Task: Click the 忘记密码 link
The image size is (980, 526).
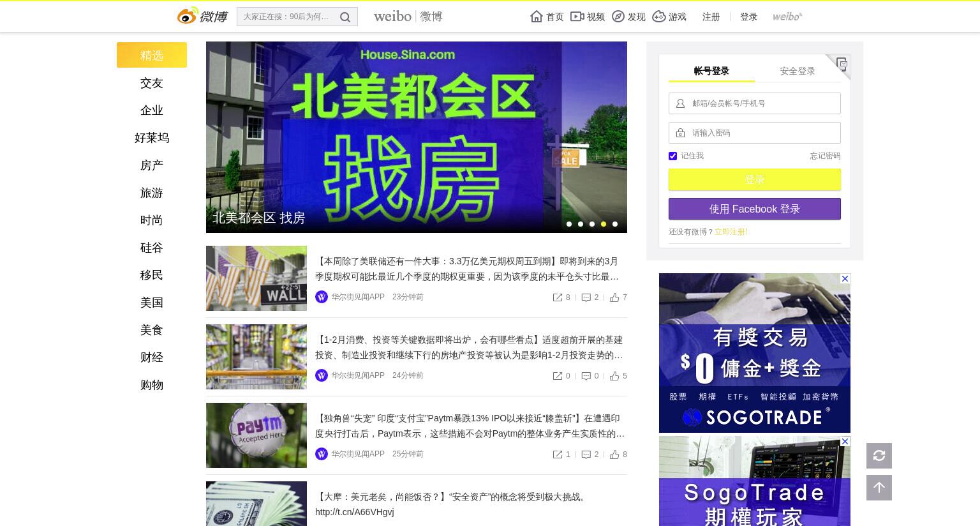Action: coord(825,156)
